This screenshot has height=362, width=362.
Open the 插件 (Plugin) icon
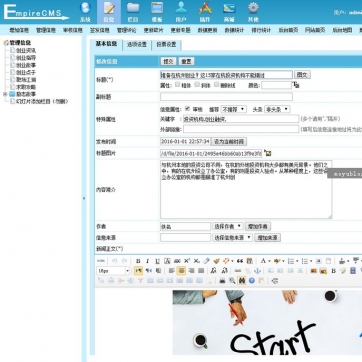click(x=205, y=8)
